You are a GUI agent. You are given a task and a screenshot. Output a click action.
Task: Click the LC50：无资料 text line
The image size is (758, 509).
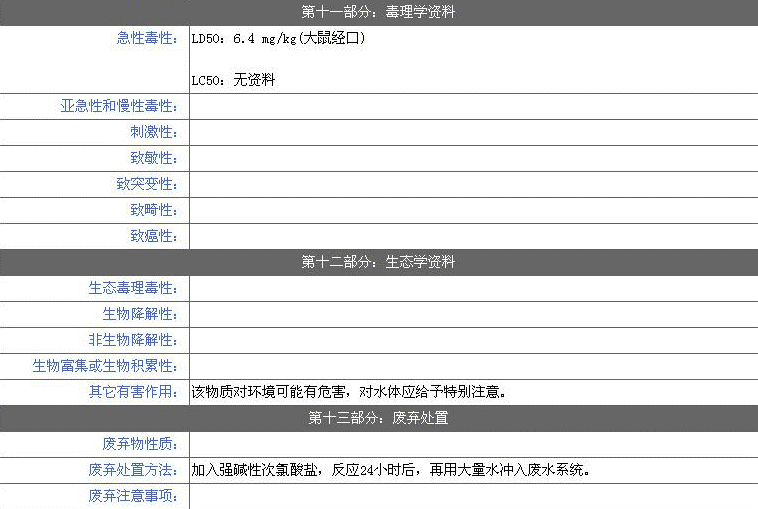[x=233, y=80]
